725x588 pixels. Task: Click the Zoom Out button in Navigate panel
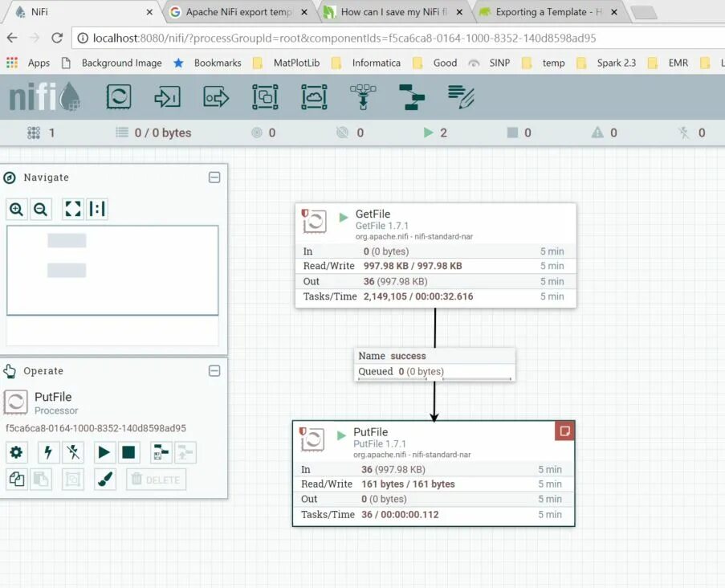[41, 209]
